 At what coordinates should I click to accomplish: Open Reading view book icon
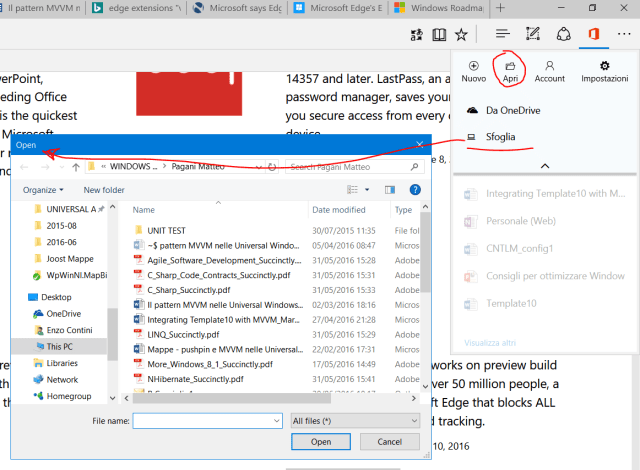(x=439, y=35)
